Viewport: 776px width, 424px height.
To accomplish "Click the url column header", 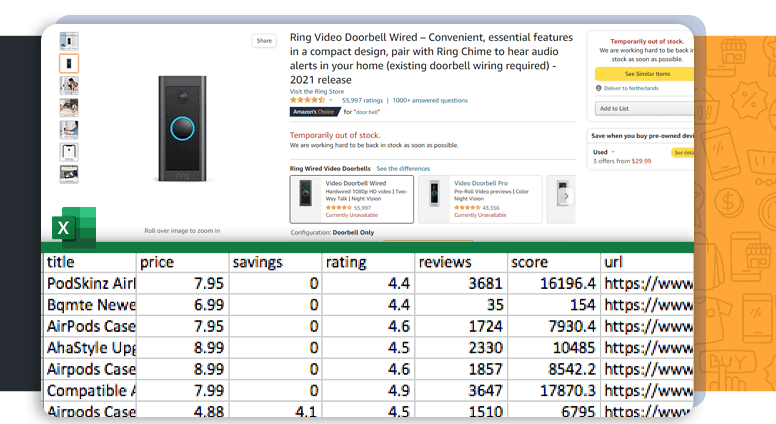I will 647,262.
